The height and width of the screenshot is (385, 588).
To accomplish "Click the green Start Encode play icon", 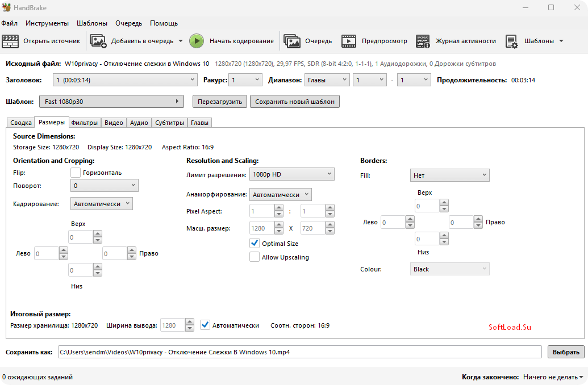I will [x=197, y=41].
